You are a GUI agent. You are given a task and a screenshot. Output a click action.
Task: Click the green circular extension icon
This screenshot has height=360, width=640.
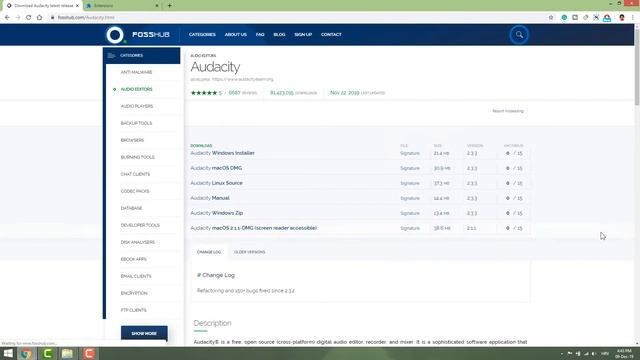pyautogui.click(x=564, y=18)
